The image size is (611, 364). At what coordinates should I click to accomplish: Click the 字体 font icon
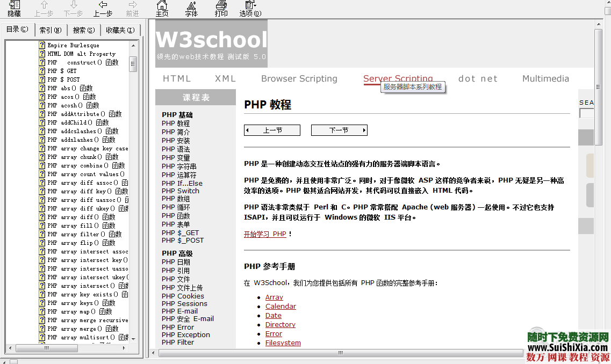click(191, 8)
